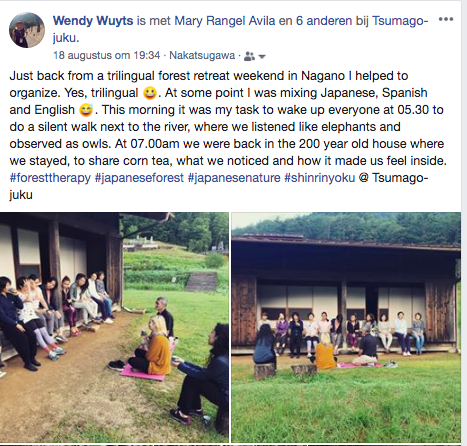Expand the audience selector dropdown arrow
The height and width of the screenshot is (446, 467).
point(262,57)
